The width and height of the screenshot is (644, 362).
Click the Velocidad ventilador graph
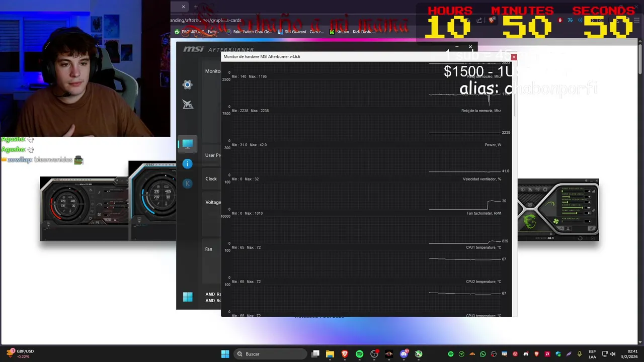tap(366, 196)
